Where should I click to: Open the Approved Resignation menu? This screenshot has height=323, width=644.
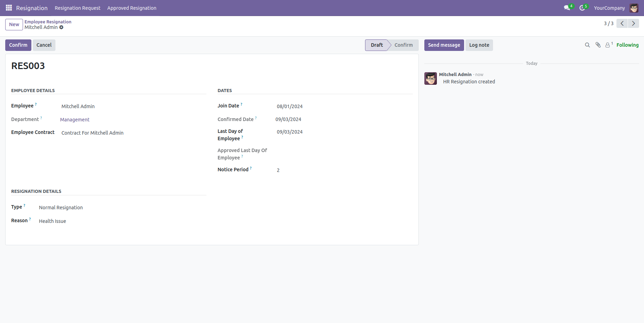(x=131, y=8)
